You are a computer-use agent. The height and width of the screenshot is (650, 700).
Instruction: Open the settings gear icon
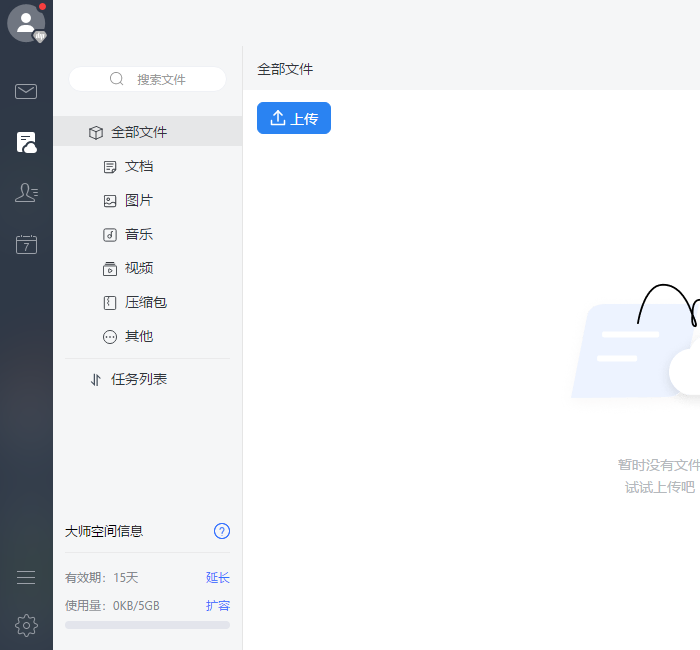tap(26, 625)
